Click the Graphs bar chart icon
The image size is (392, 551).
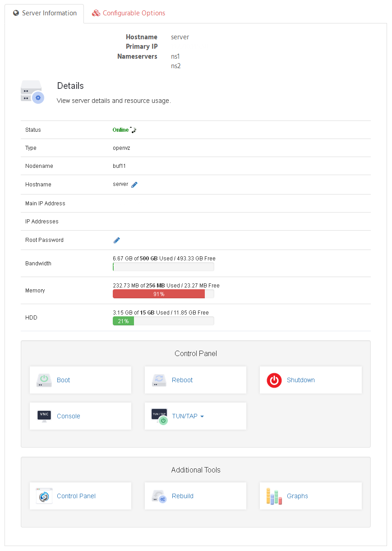click(x=274, y=496)
